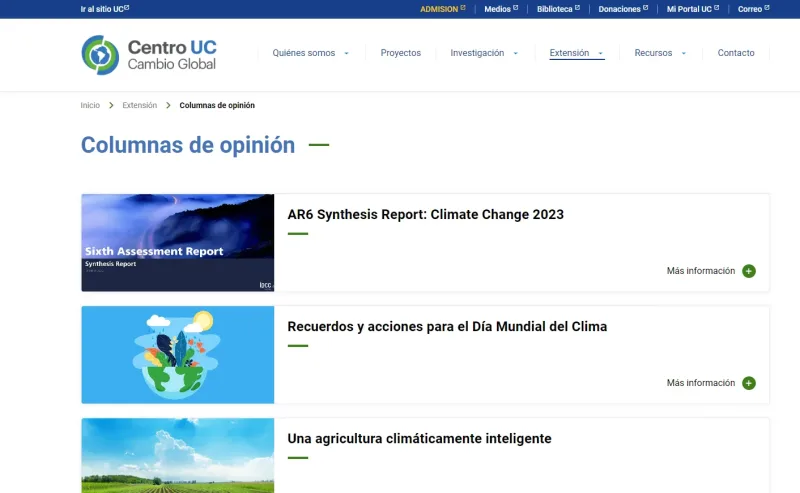Open the Proyectos menu item
The width and height of the screenshot is (800, 493).
[x=401, y=53]
